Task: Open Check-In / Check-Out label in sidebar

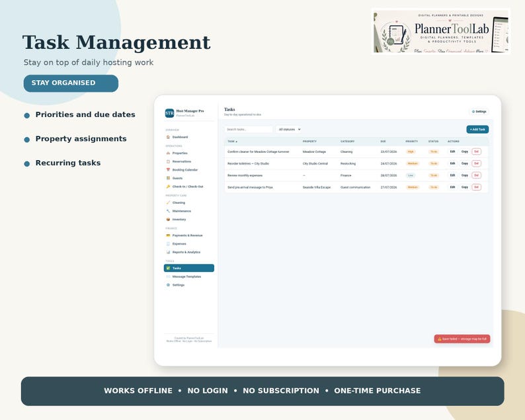Action: (188, 187)
